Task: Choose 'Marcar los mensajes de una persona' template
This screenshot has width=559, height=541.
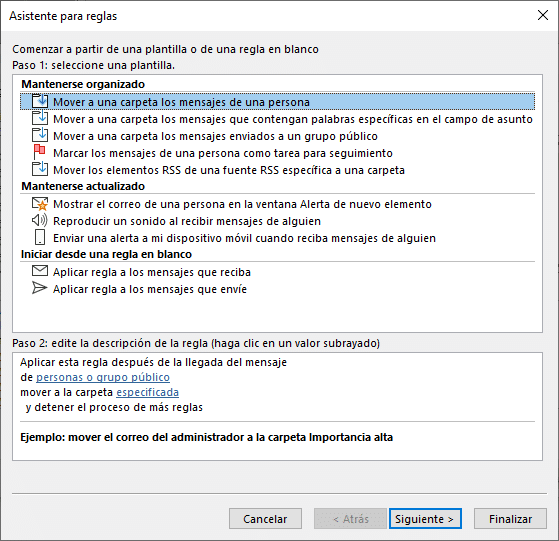Action: [x=223, y=153]
